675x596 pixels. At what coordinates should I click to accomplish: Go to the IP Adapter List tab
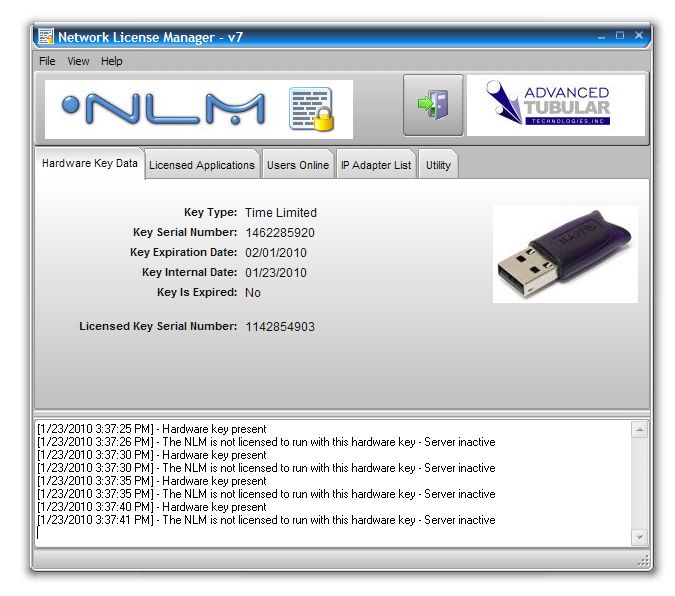coord(375,165)
